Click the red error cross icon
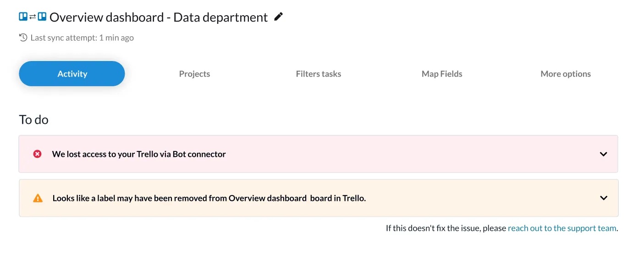 tap(38, 154)
